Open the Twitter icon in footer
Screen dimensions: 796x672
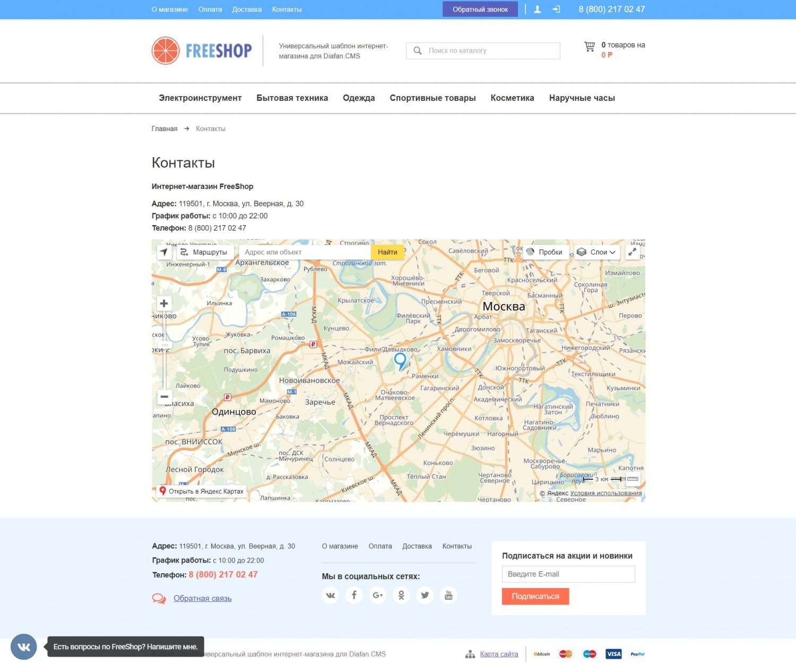tap(425, 595)
